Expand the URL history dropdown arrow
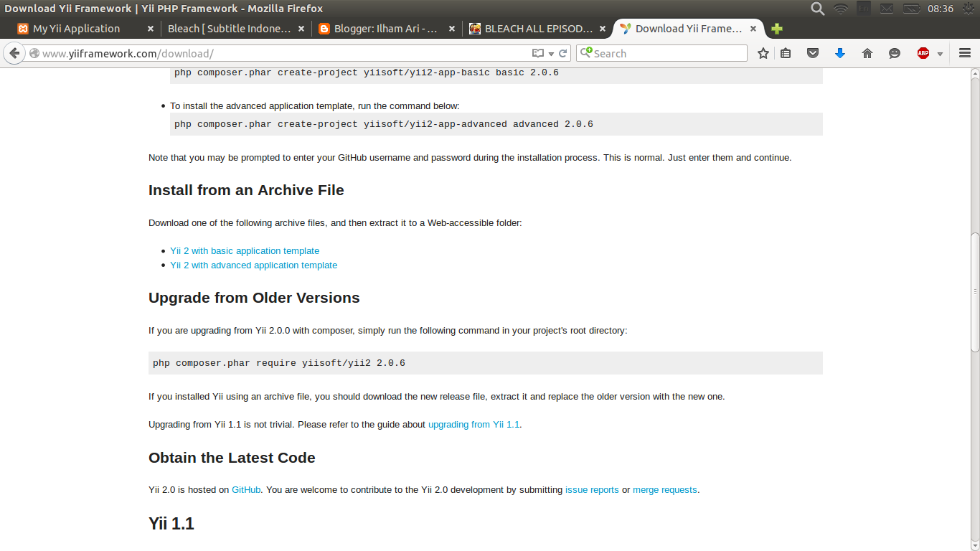 point(551,54)
